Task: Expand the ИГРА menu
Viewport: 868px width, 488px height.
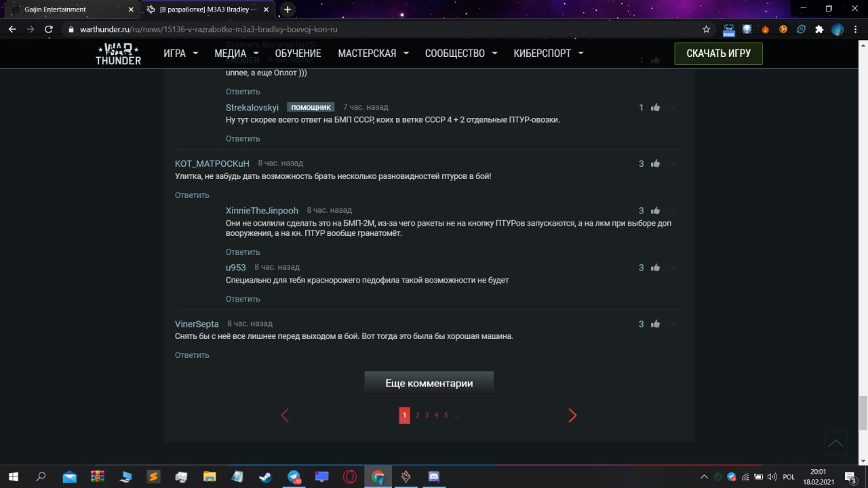Action: pos(180,54)
